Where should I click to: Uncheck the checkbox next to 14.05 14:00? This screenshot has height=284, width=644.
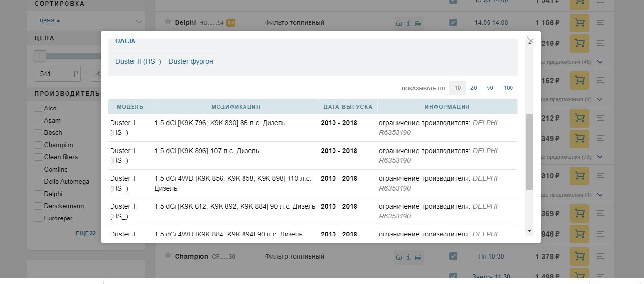(x=453, y=22)
